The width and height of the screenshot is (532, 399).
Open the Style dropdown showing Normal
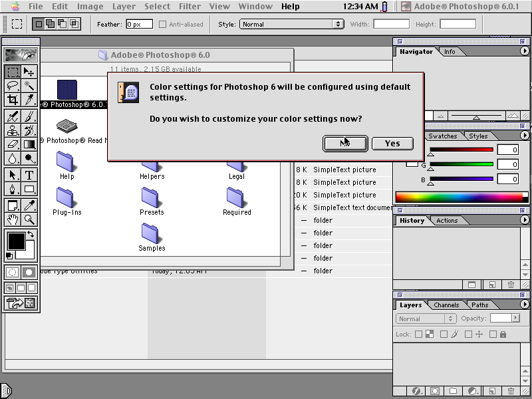292,24
